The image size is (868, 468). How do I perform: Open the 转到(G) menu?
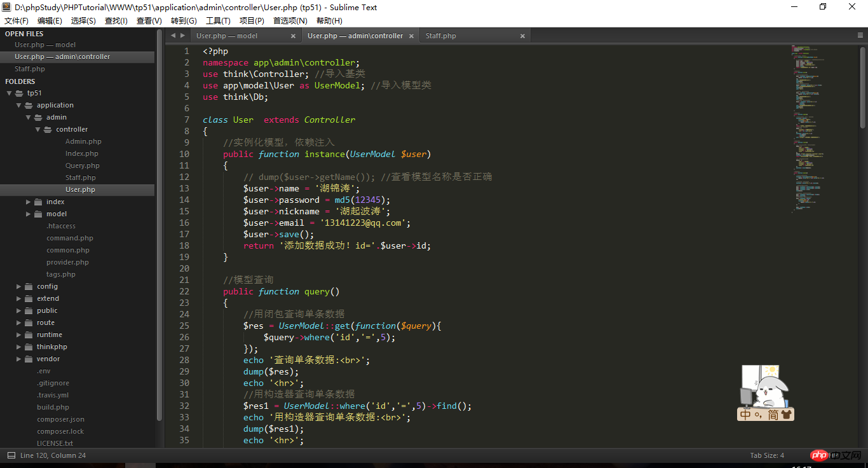(184, 21)
